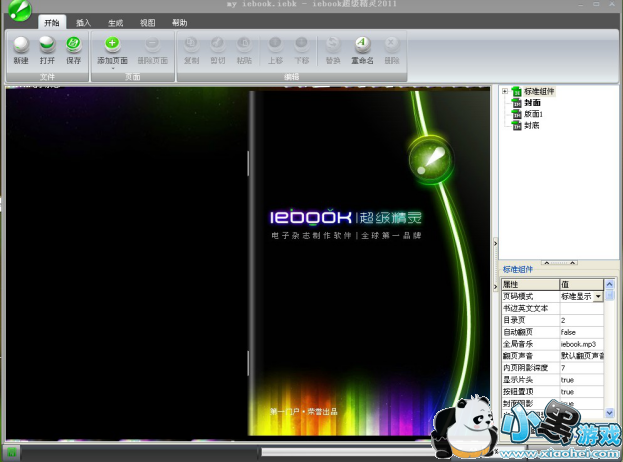623x462 pixels.
Task: Switch to the 插入 (Insert) tab
Action: 84,22
